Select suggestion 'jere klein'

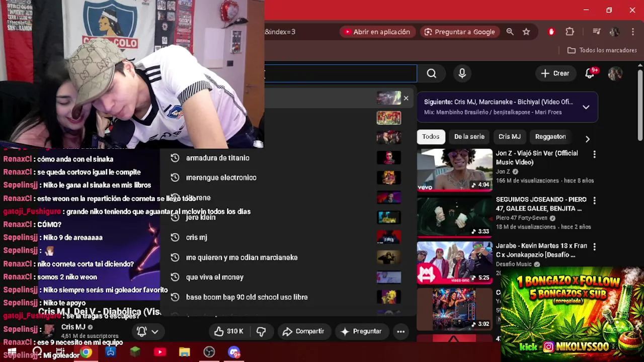click(x=201, y=217)
